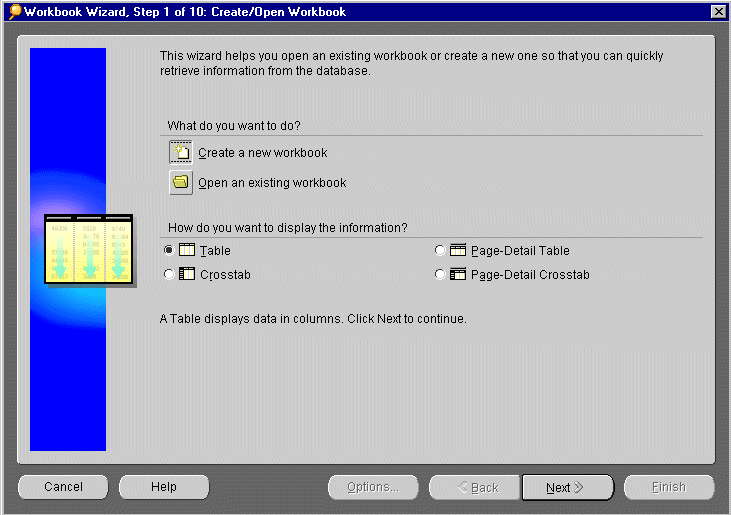The height and width of the screenshot is (515, 731).
Task: Enable the Page-Detail Table radio option
Action: (440, 250)
